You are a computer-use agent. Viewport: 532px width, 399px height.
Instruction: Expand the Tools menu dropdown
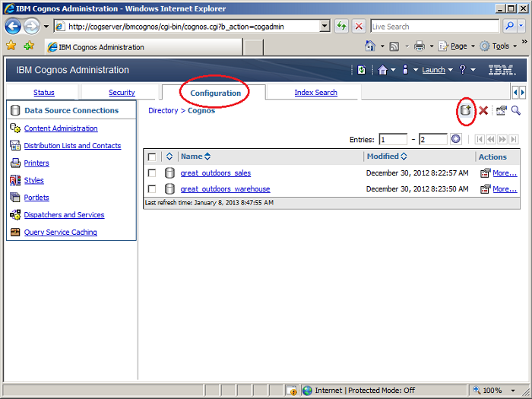515,46
